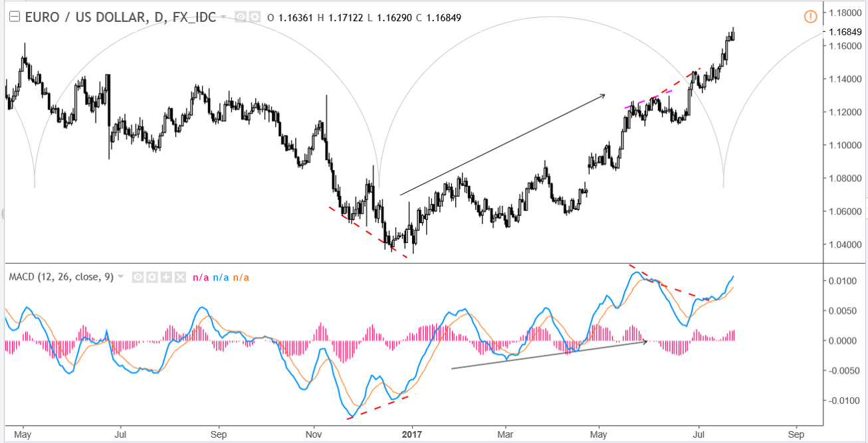The width and height of the screenshot is (868, 443).
Task: Click the orange data warning icon
Action: point(810,17)
